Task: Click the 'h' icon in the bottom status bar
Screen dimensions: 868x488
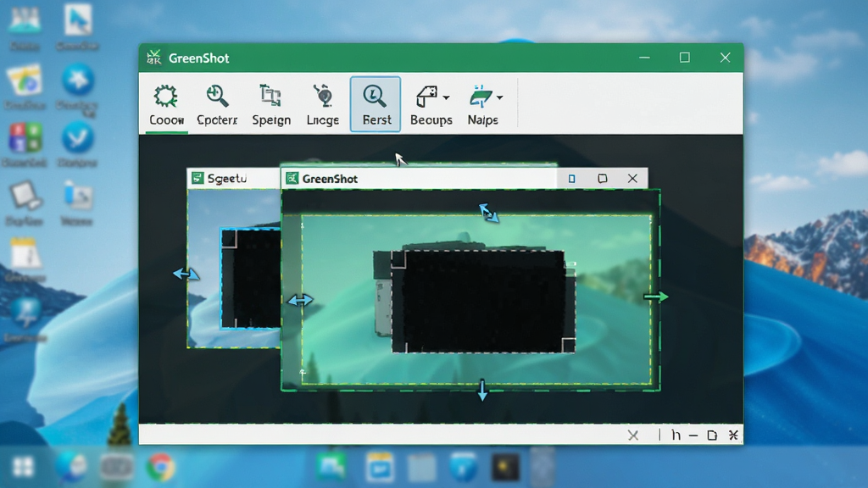Action: pyautogui.click(x=676, y=435)
